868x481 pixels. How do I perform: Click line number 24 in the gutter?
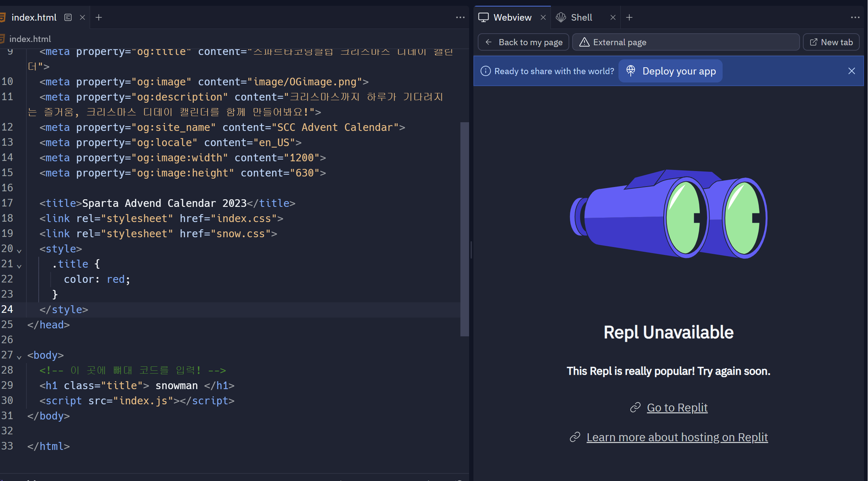pyautogui.click(x=7, y=310)
